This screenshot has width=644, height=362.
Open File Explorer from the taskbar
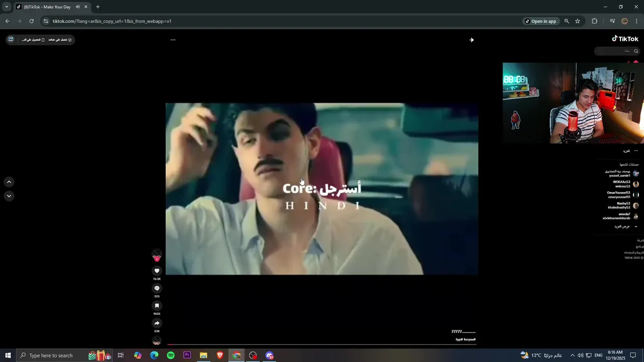coord(203,355)
